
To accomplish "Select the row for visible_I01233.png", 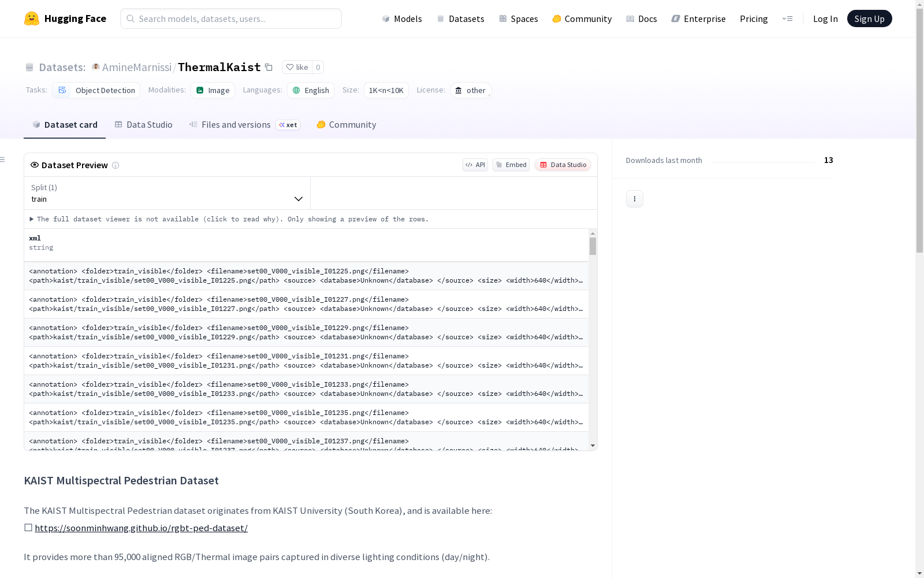I will [x=306, y=389].
